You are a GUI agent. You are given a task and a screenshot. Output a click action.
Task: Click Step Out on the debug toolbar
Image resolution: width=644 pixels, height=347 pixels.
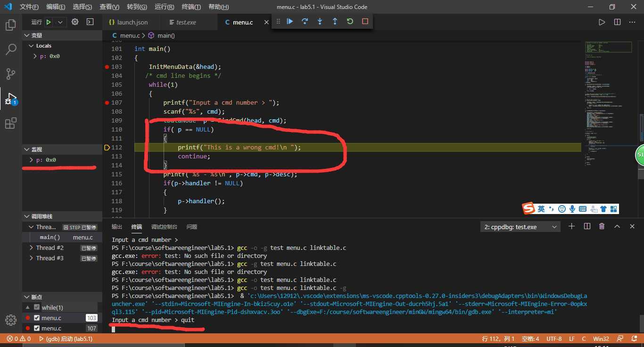click(x=335, y=21)
